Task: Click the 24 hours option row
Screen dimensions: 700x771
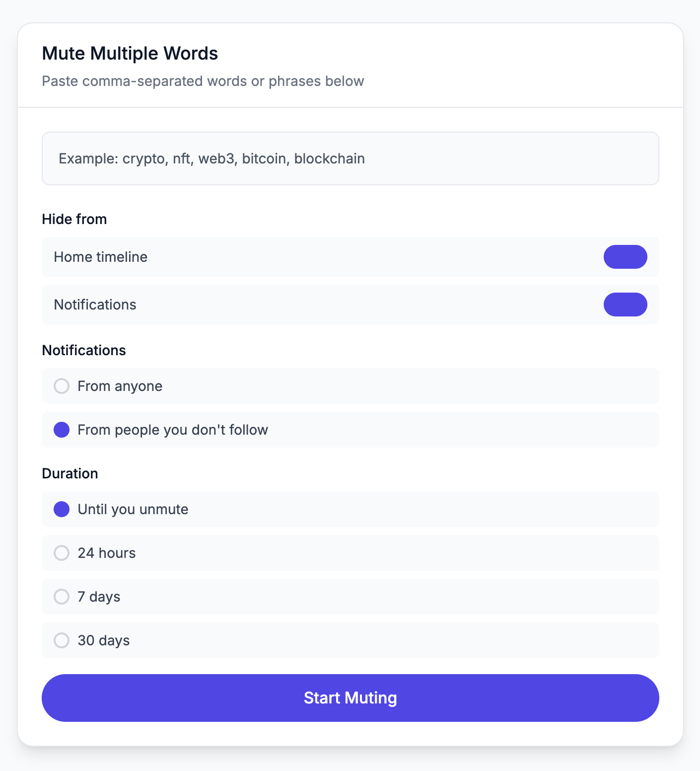Action: pos(350,553)
